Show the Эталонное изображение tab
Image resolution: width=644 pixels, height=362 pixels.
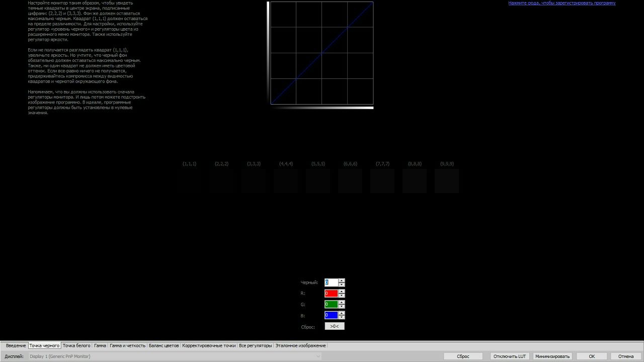click(x=300, y=346)
